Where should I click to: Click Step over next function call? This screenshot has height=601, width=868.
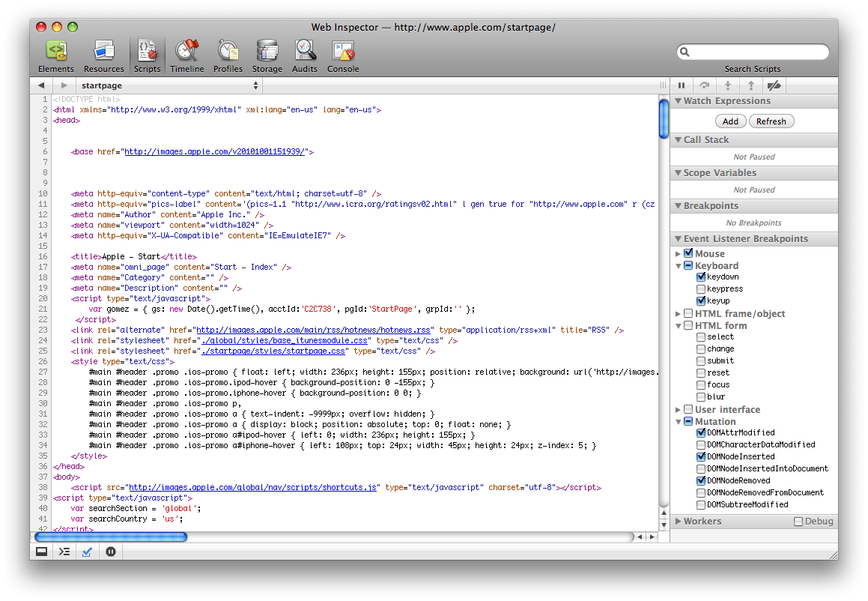pyautogui.click(x=705, y=85)
